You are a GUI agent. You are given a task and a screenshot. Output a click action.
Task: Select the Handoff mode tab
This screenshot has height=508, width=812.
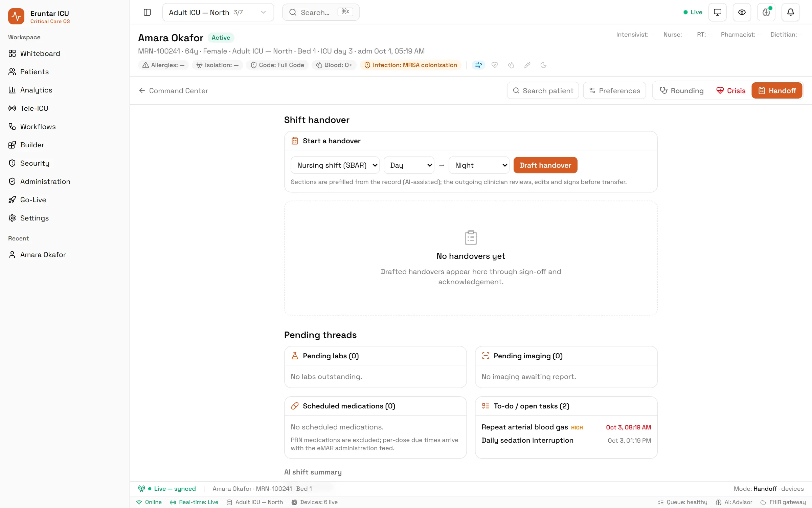coord(777,91)
